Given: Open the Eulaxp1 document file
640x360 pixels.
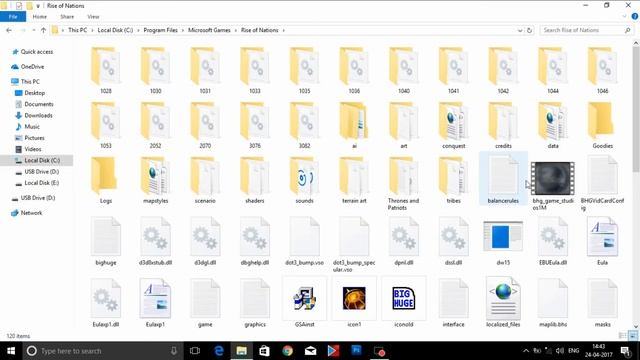Looking at the screenshot, I should (x=156, y=302).
